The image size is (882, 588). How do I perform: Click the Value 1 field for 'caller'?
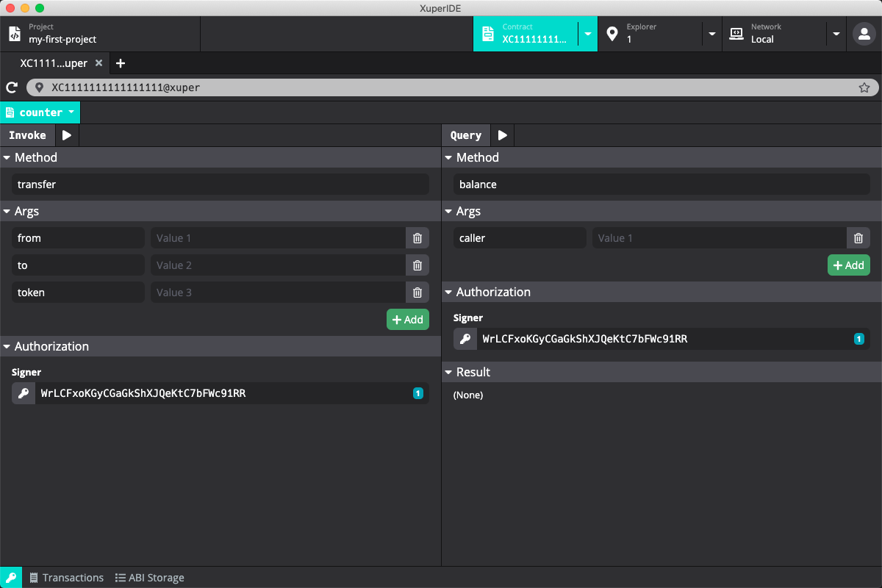pos(720,238)
